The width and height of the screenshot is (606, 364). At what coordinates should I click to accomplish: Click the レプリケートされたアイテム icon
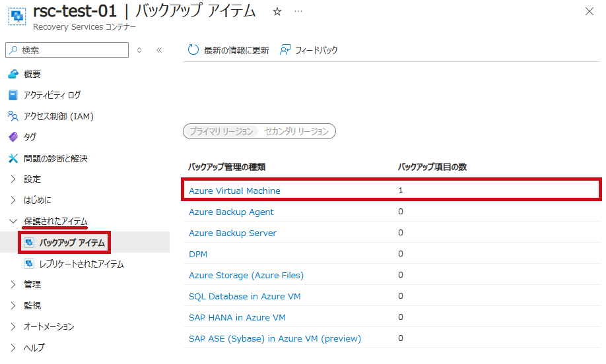[x=29, y=264]
